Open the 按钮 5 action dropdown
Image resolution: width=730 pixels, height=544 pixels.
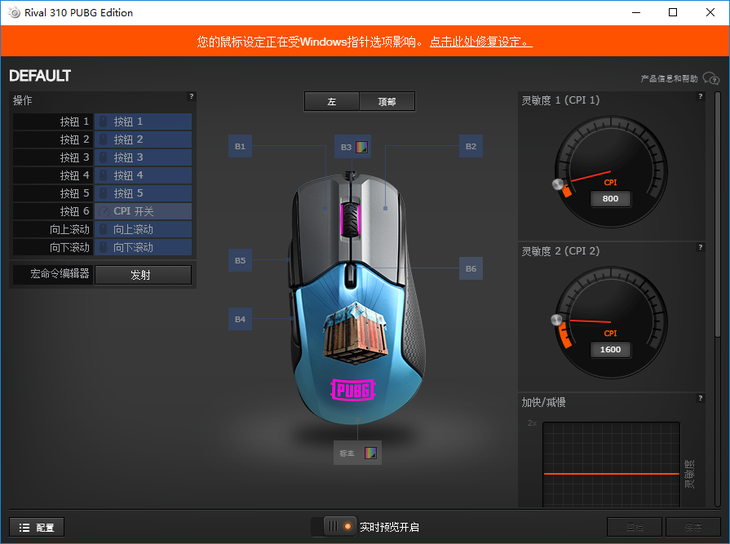tap(143, 193)
